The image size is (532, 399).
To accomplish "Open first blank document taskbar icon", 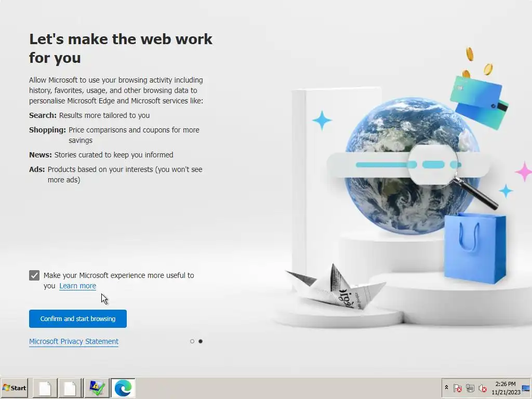I will pos(45,388).
